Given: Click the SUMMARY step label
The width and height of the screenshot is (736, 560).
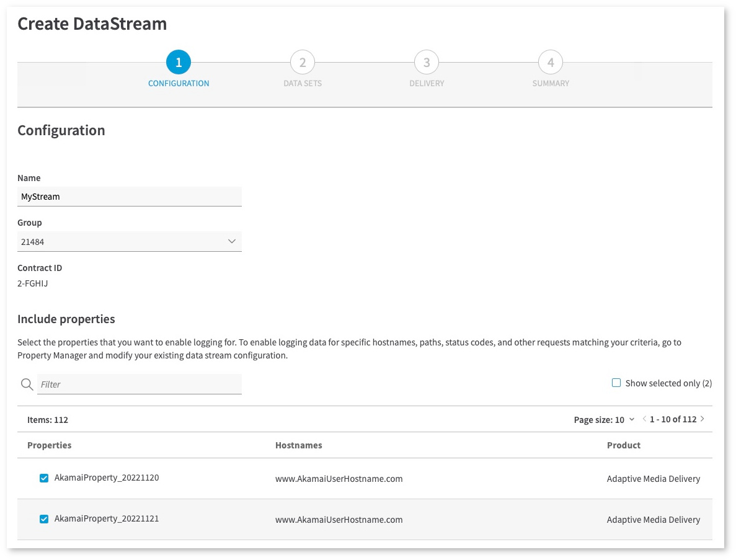Looking at the screenshot, I should coord(551,83).
